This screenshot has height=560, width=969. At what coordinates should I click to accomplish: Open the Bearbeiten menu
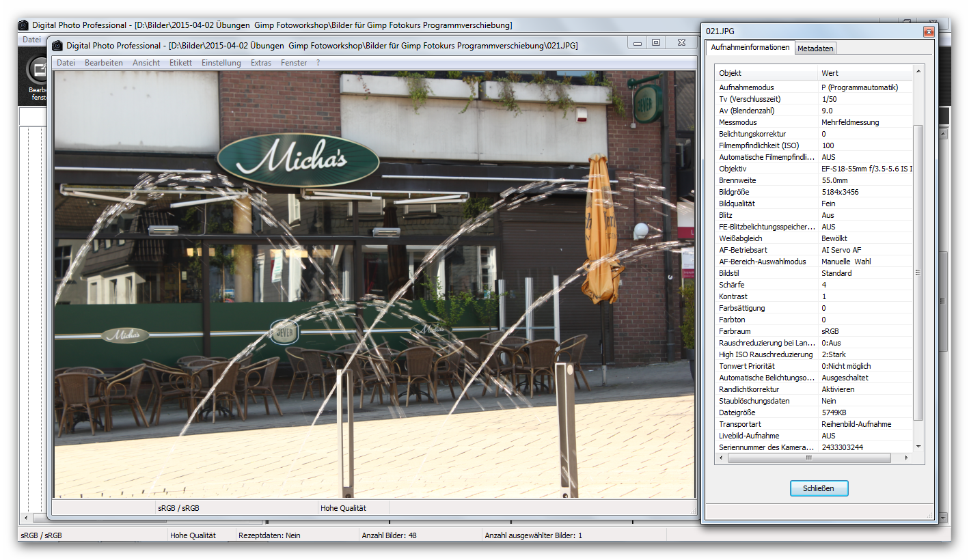104,63
